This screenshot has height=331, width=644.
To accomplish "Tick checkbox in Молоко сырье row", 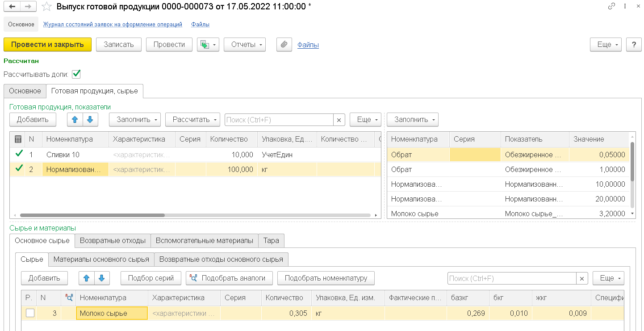I will click(30, 313).
